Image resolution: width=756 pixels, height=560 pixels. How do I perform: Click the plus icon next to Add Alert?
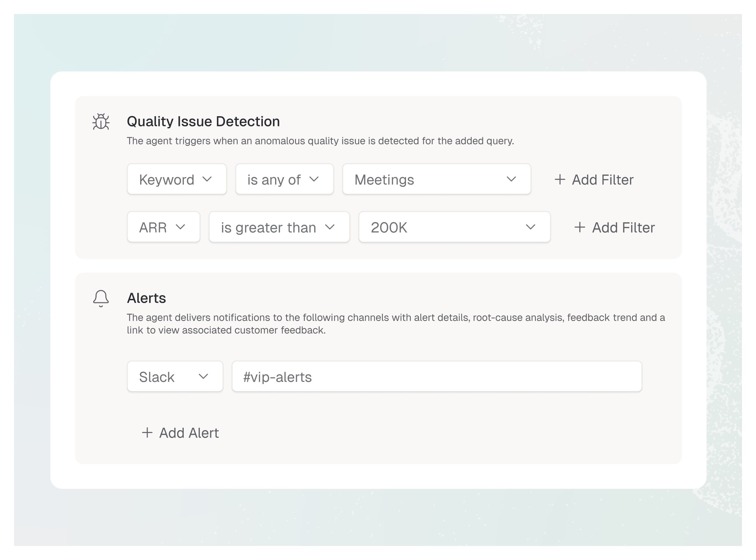click(147, 433)
